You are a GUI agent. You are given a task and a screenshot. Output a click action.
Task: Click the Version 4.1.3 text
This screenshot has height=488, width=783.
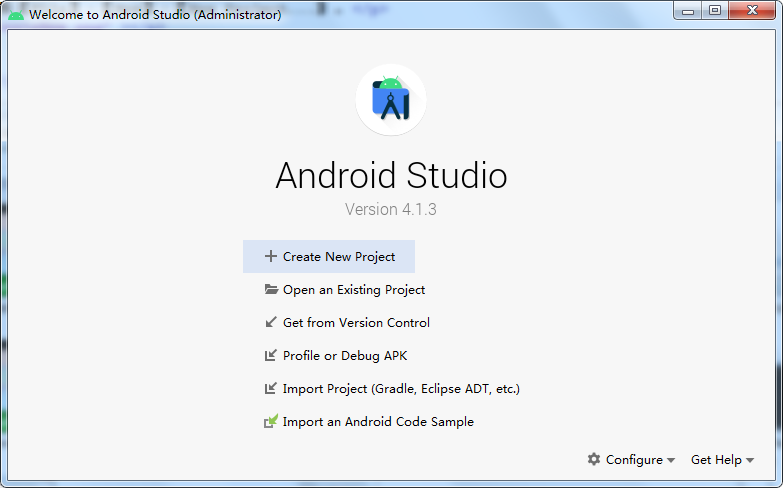pos(391,209)
